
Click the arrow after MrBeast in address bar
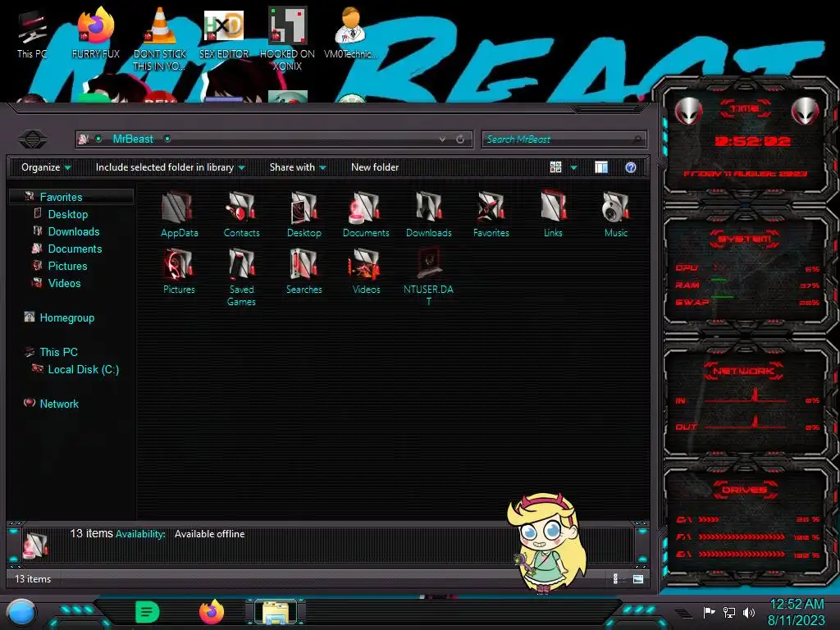pyautogui.click(x=167, y=139)
